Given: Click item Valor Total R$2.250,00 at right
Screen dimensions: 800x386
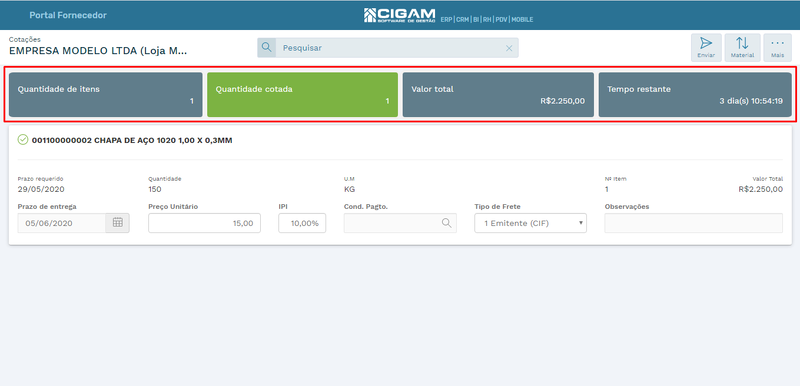Looking at the screenshot, I should [x=760, y=189].
